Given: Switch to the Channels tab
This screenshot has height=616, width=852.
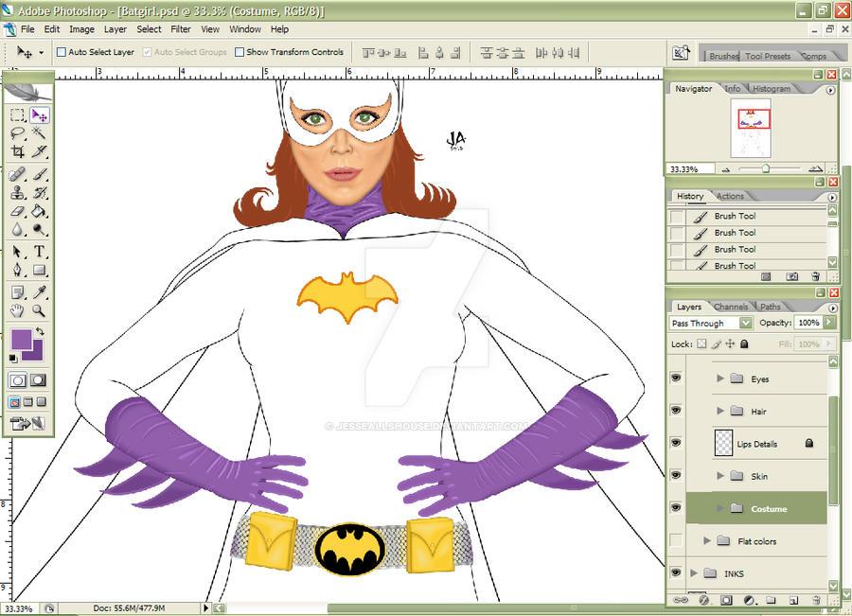Looking at the screenshot, I should pyautogui.click(x=730, y=307).
